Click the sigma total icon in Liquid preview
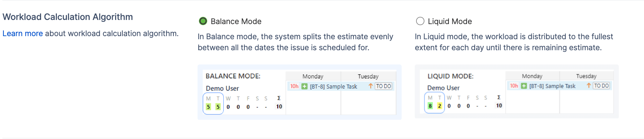The height and width of the screenshot is (139, 644). [x=499, y=98]
